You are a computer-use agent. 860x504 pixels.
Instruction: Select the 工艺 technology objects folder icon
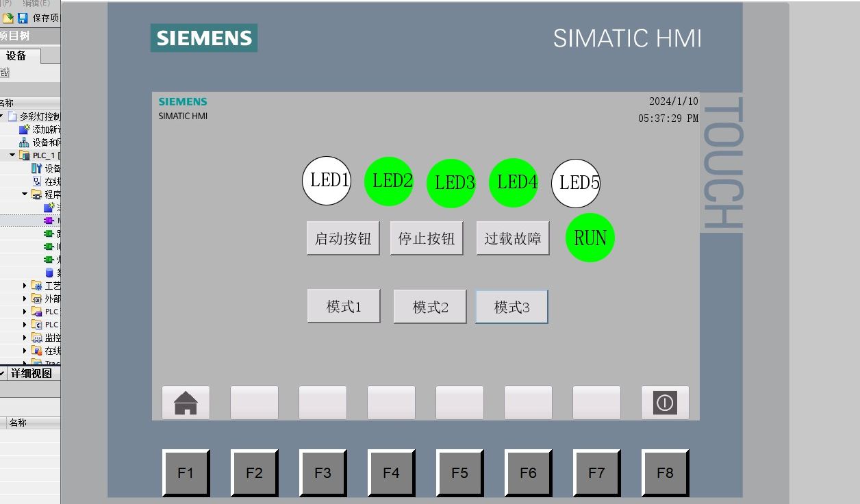point(37,286)
